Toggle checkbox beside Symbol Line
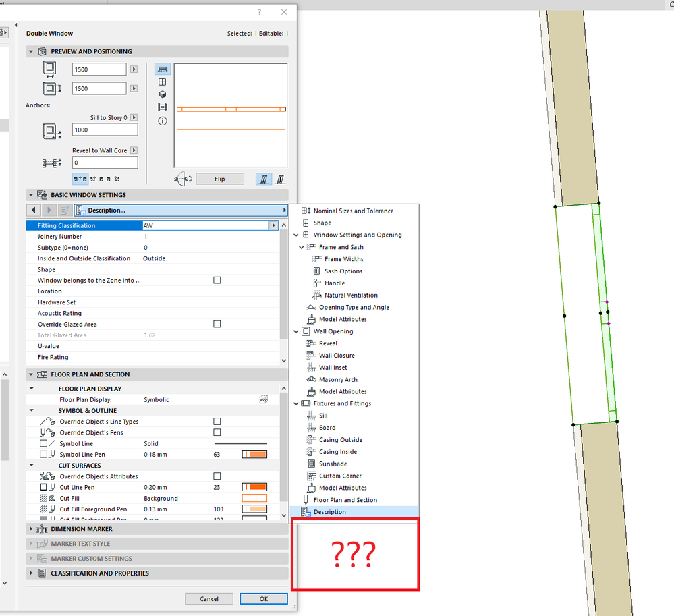 [x=43, y=443]
